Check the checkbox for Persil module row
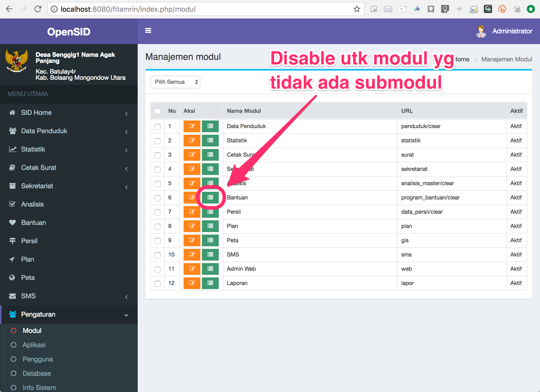The image size is (540, 392). tap(157, 212)
